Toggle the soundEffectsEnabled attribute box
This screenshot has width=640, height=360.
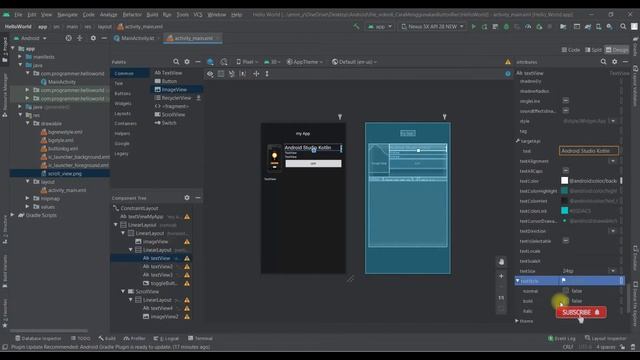point(566,111)
